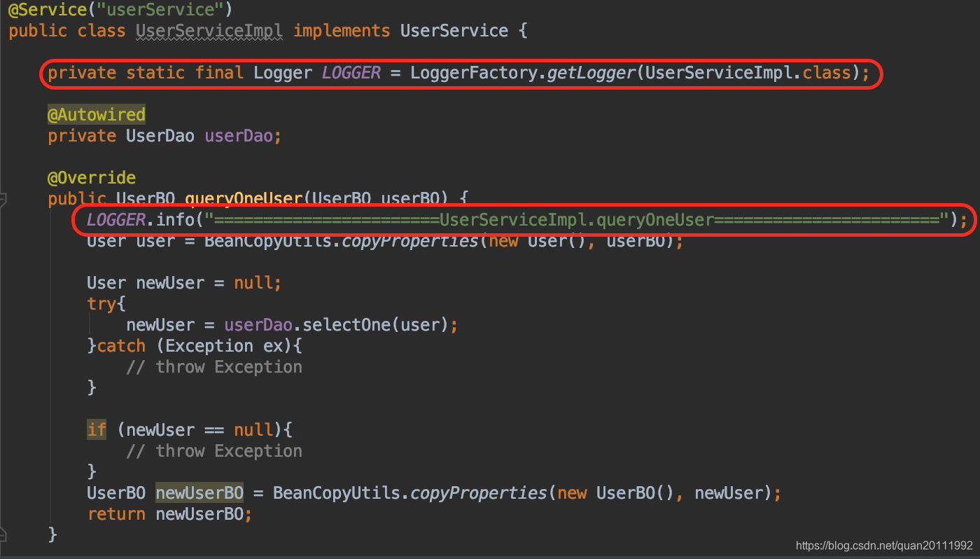Click the underlined UserServiceImpl class name

[209, 31]
